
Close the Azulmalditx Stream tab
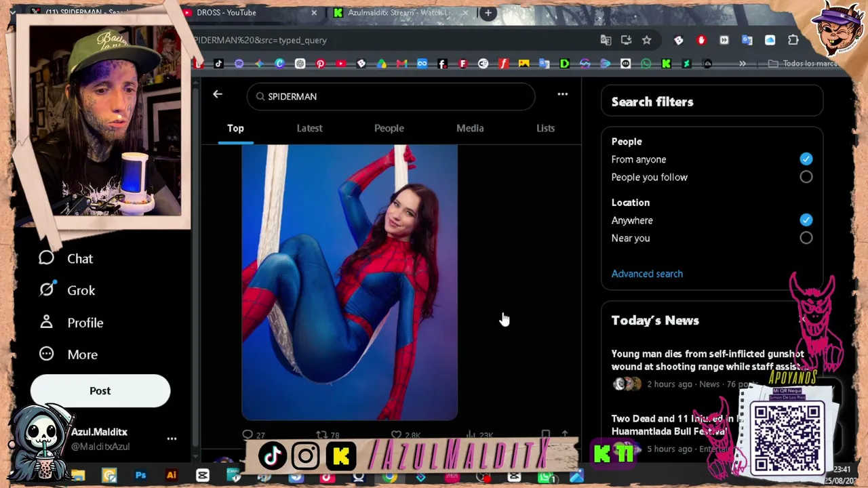[465, 12]
